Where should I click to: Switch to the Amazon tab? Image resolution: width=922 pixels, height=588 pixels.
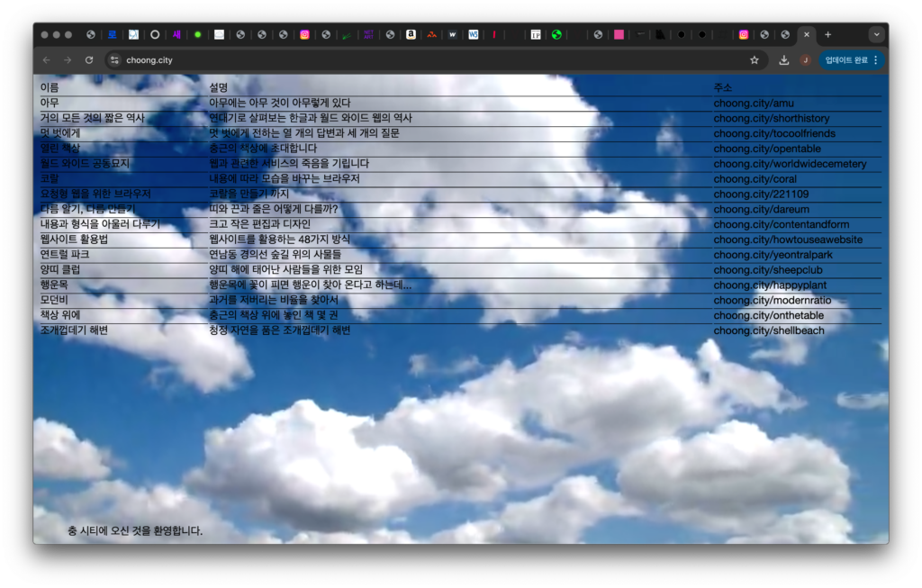(411, 35)
